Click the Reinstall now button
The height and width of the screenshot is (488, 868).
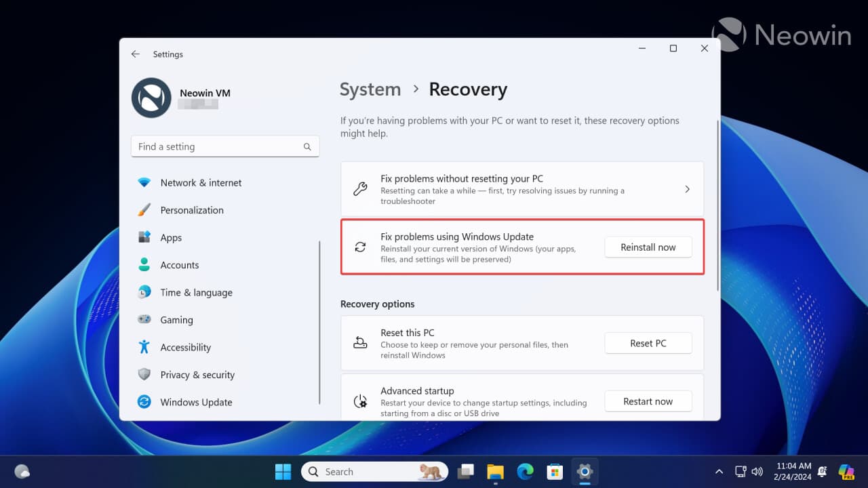click(648, 247)
